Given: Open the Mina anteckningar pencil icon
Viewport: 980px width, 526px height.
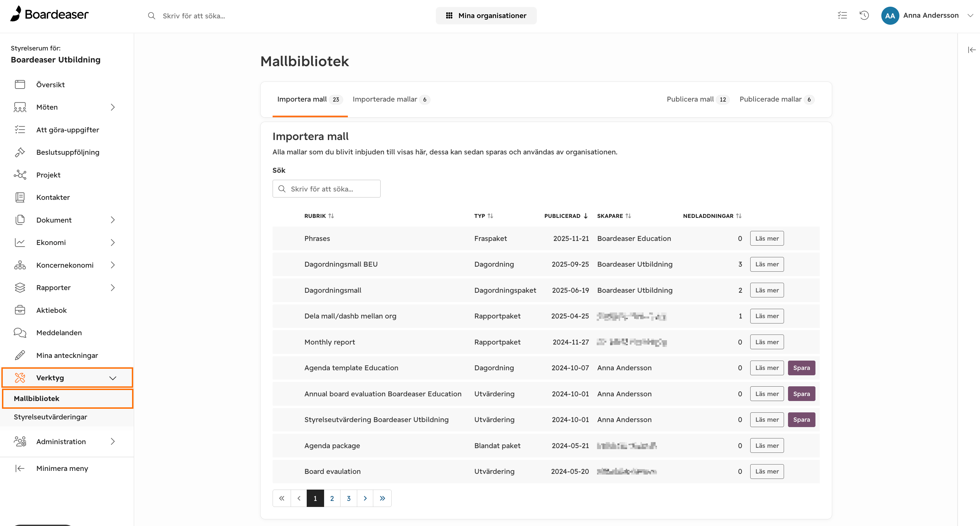Looking at the screenshot, I should [x=20, y=355].
